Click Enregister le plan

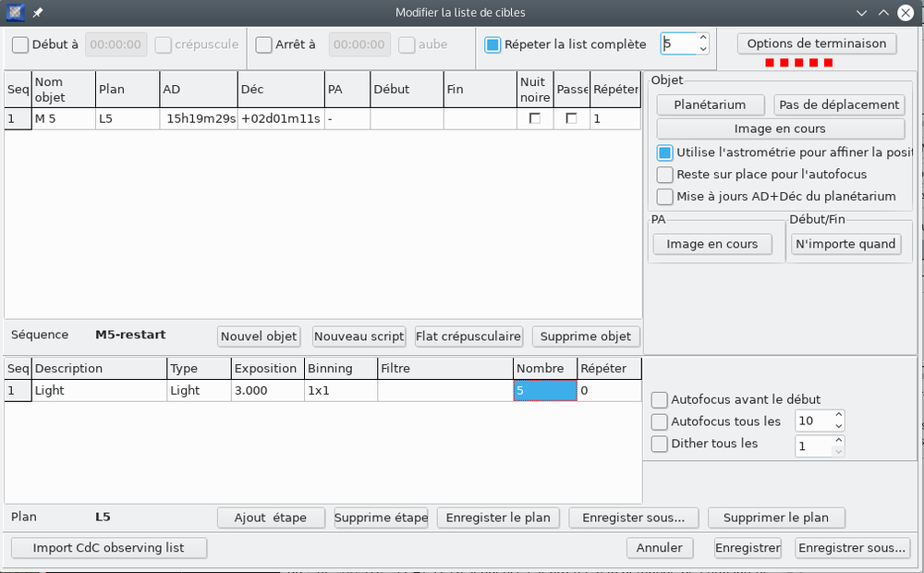[498, 518]
